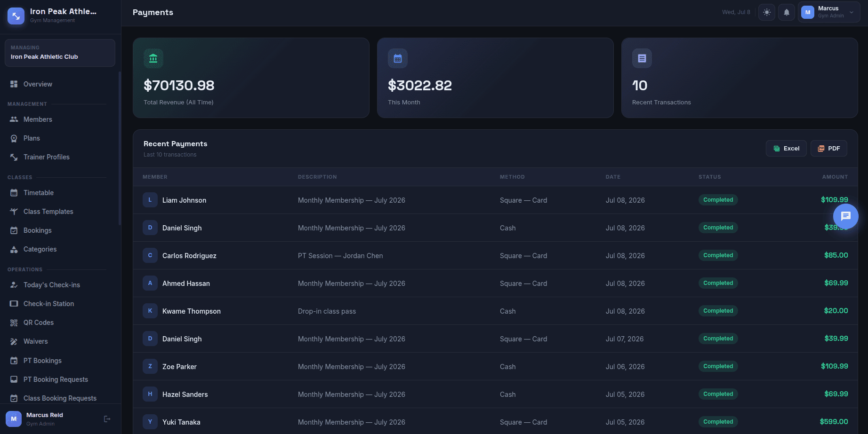Screen dimensions: 868x434
Task: Click the Categories shapes icon
Action: tap(14, 249)
